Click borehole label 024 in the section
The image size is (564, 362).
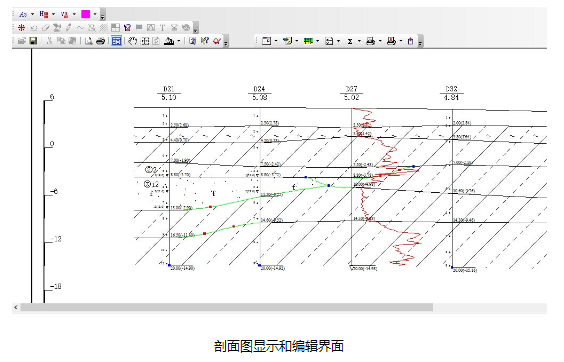(259, 89)
